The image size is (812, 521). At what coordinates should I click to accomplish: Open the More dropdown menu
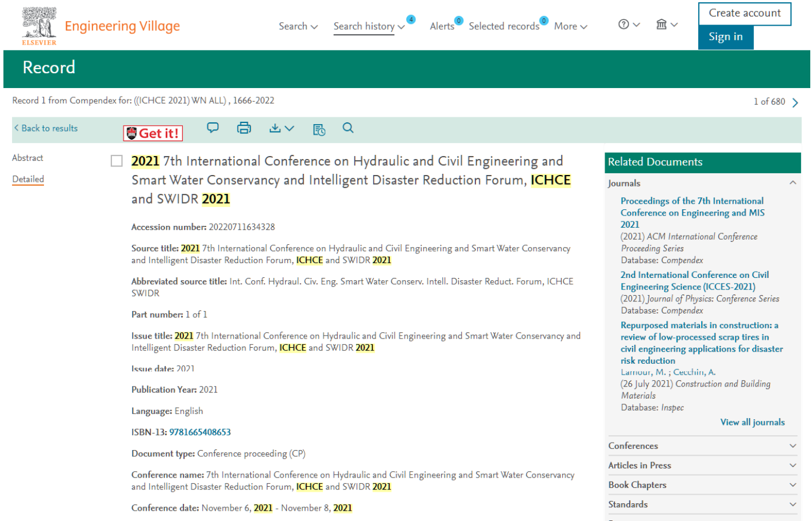[x=570, y=26]
